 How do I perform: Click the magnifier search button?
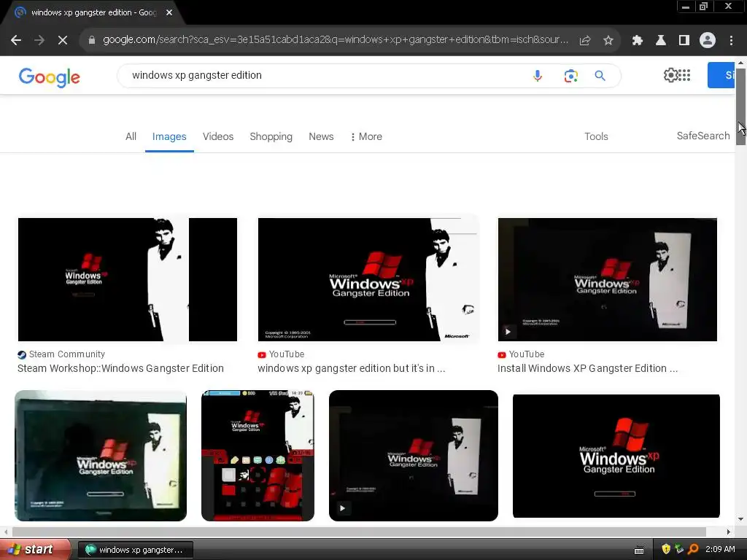[600, 76]
